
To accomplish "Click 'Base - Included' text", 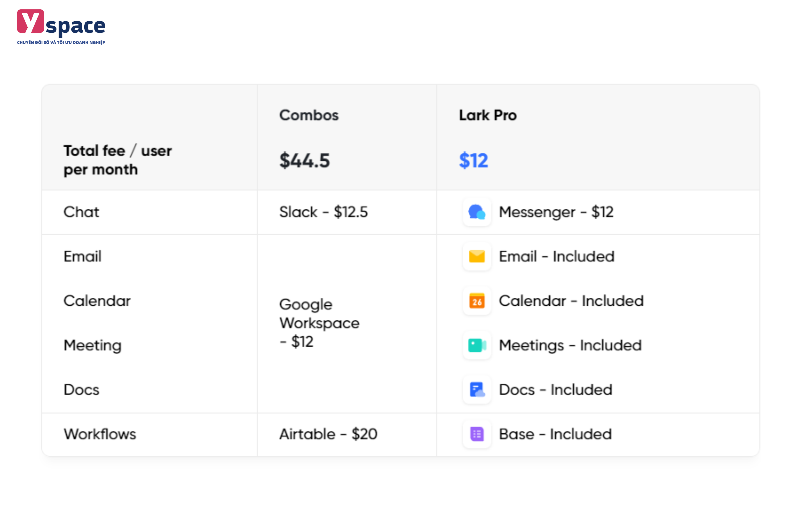I will pyautogui.click(x=555, y=434).
